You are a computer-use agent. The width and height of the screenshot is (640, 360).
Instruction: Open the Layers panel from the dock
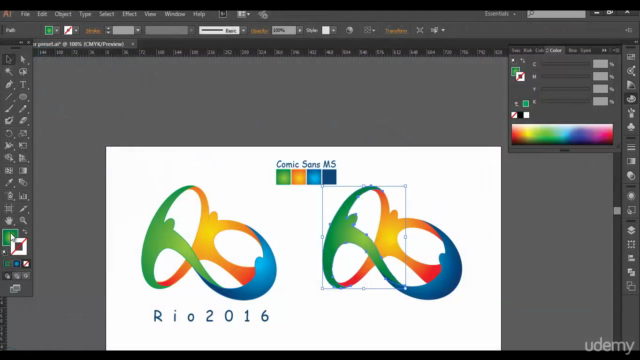(x=631, y=230)
